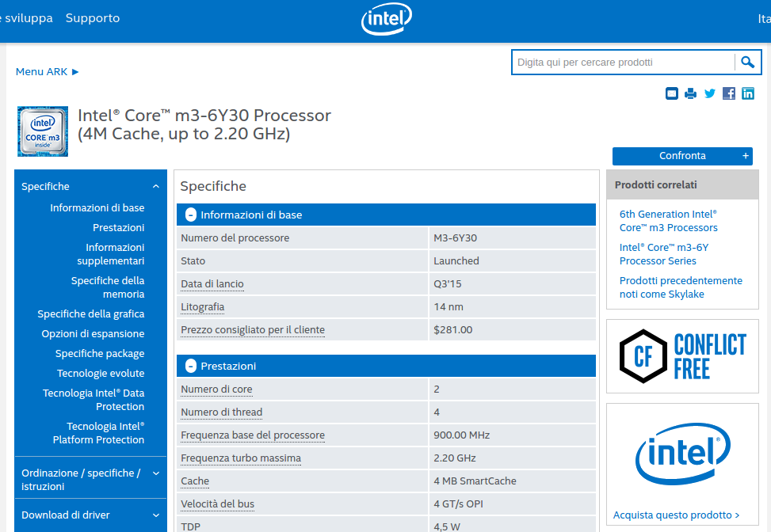Viewport: 771px width, 532px height.
Task: Open Menu ARK navigation
Action: click(x=48, y=71)
